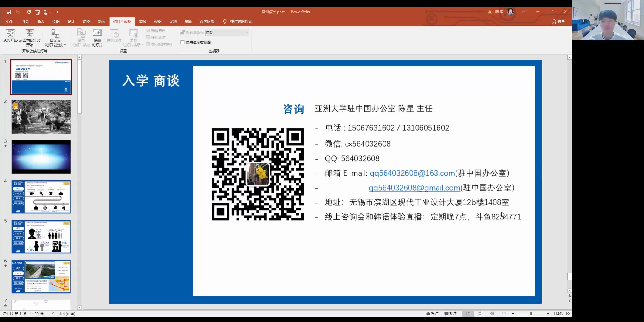The width and height of the screenshot is (644, 322).
Task: Enable Use Presenter View (使用演示者视图)
Action: pos(196,42)
